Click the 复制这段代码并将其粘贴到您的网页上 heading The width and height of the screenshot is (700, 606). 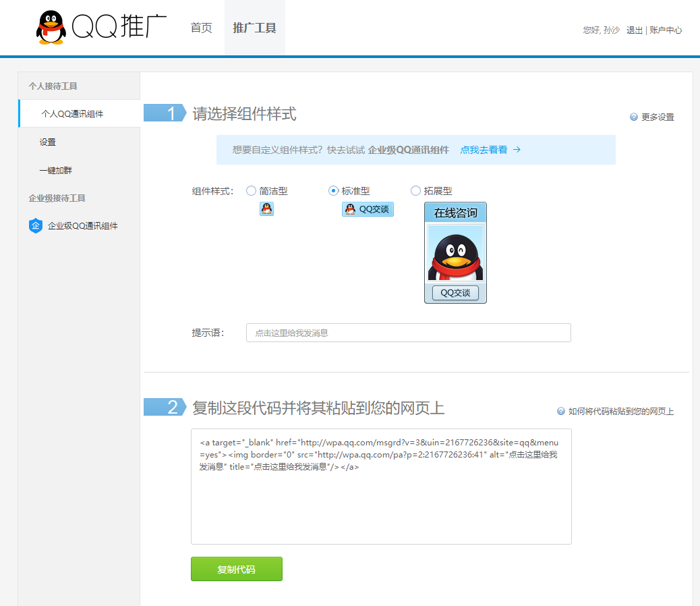coord(318,408)
